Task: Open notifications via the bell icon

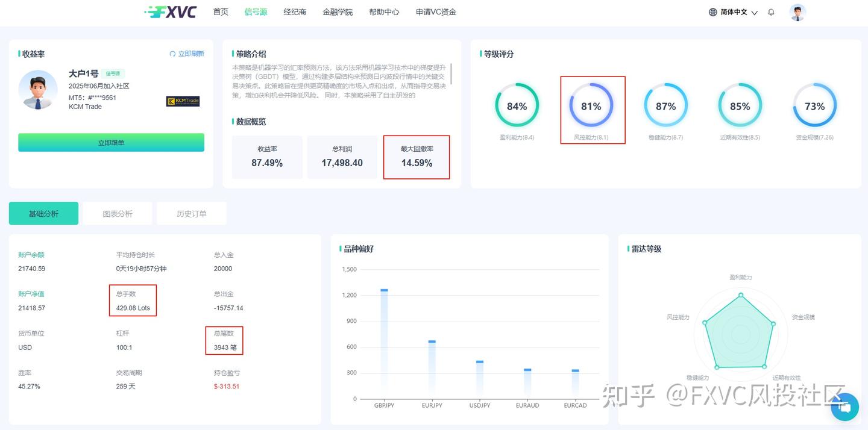Action: click(x=771, y=11)
